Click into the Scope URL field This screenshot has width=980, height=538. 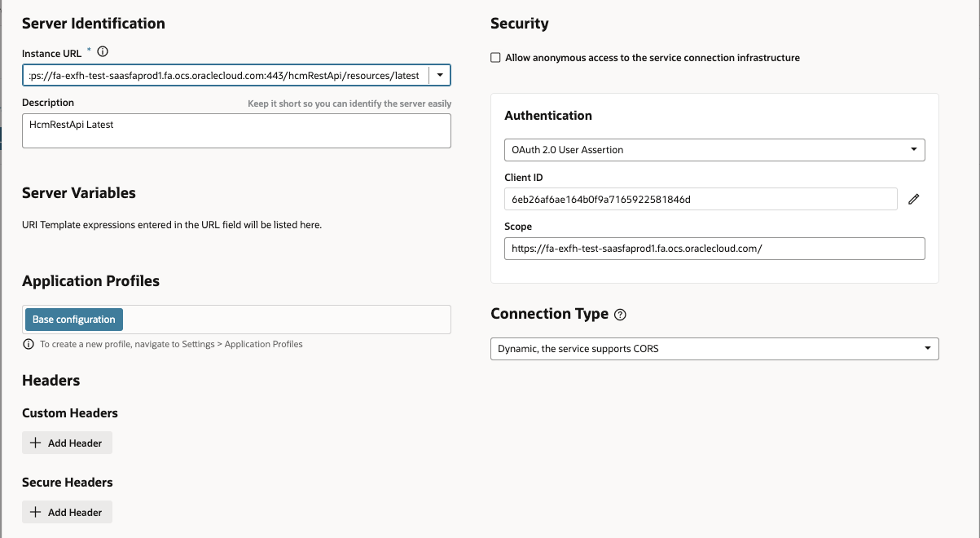click(x=714, y=249)
